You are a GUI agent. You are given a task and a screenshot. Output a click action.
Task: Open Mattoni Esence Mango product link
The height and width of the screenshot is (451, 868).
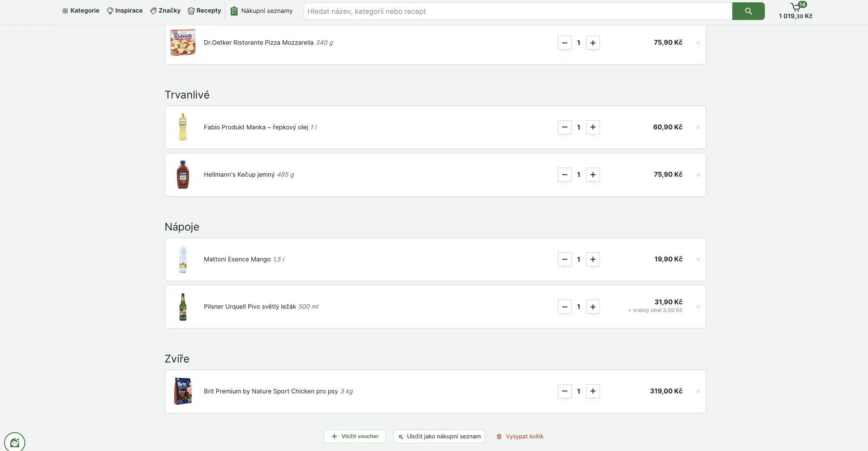click(x=244, y=259)
